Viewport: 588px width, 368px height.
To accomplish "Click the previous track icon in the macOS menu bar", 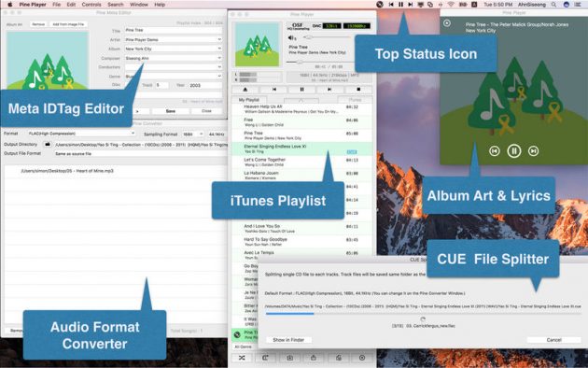I will 391,5.
